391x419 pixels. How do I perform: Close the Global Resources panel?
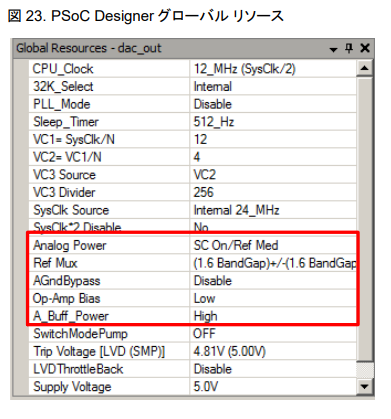click(x=365, y=48)
